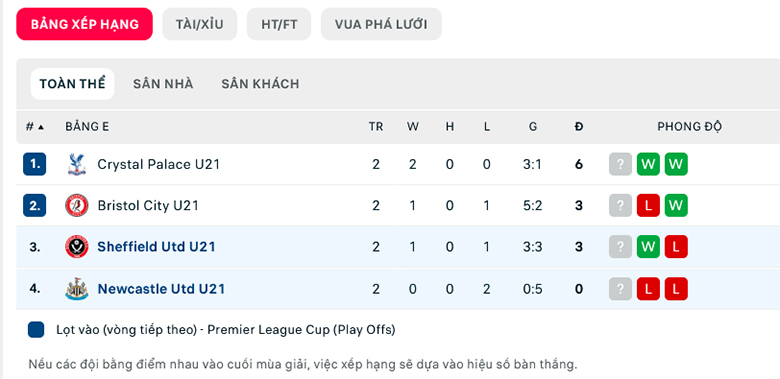The image size is (780, 379).
Task: Click Crystal Palace's unknown next-match question mark badge
Action: 620,164
